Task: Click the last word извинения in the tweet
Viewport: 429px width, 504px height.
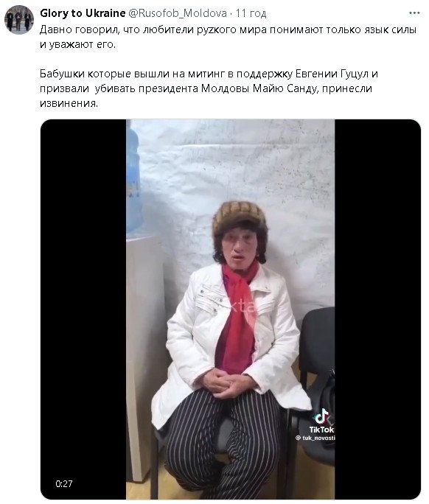Action: [x=69, y=103]
